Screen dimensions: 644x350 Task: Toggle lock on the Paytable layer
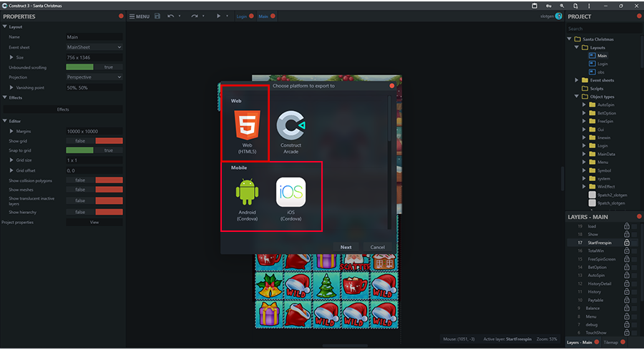[627, 300]
